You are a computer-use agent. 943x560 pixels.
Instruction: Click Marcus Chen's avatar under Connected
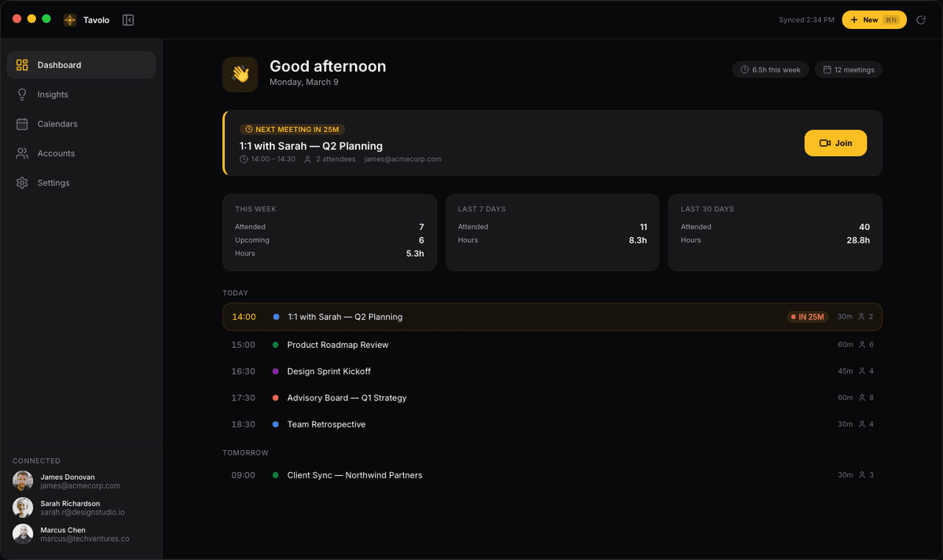pos(22,534)
